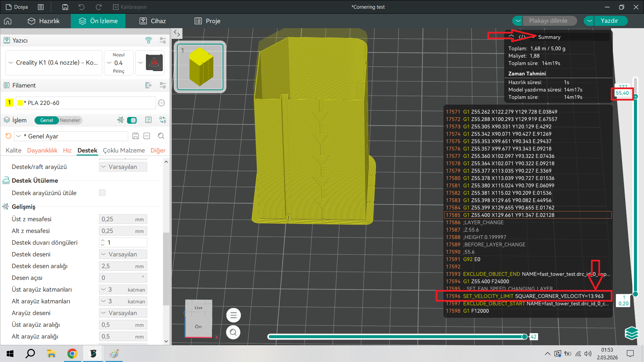Enable Destek arayüzünü ütüle checkbox
This screenshot has width=644, height=362.
click(102, 193)
